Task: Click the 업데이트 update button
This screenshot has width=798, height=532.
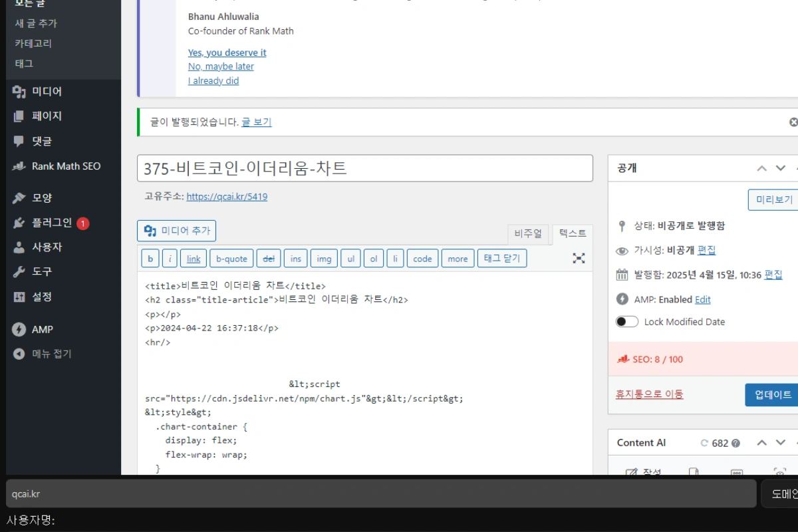Action: (772, 394)
